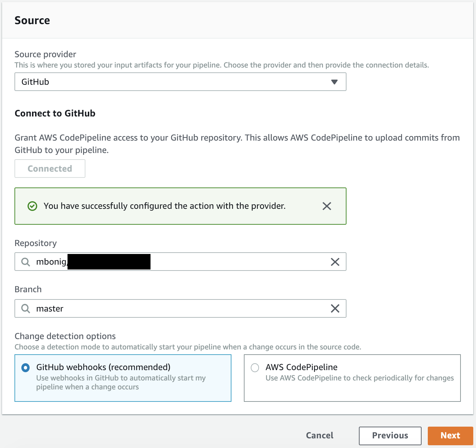Image resolution: width=476 pixels, height=448 pixels.
Task: Click the Source provider dropdown arrow
Action: click(334, 82)
